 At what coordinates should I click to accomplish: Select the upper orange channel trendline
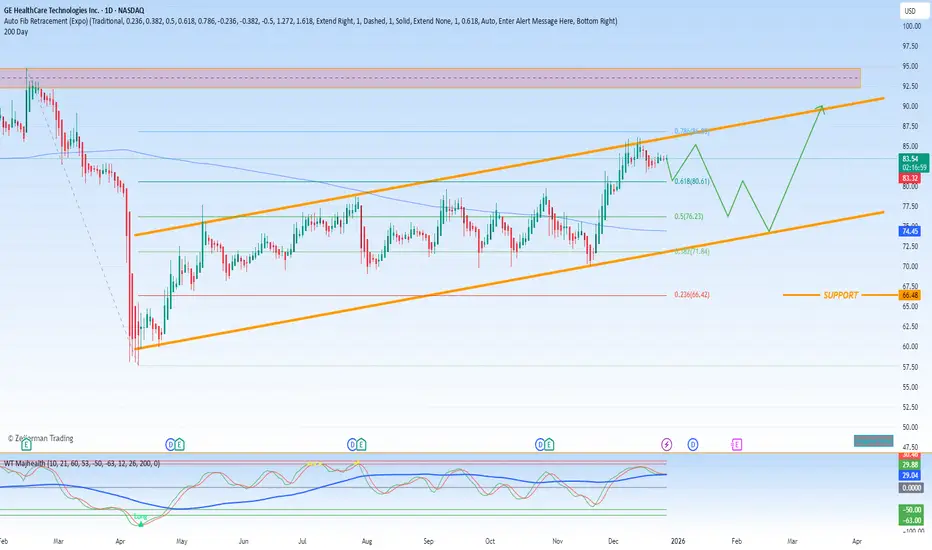point(509,166)
